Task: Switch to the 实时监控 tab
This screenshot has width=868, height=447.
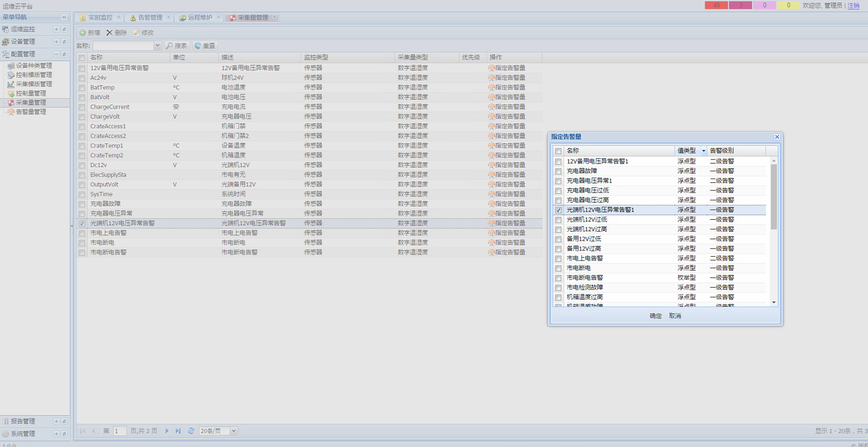Action: coord(100,17)
